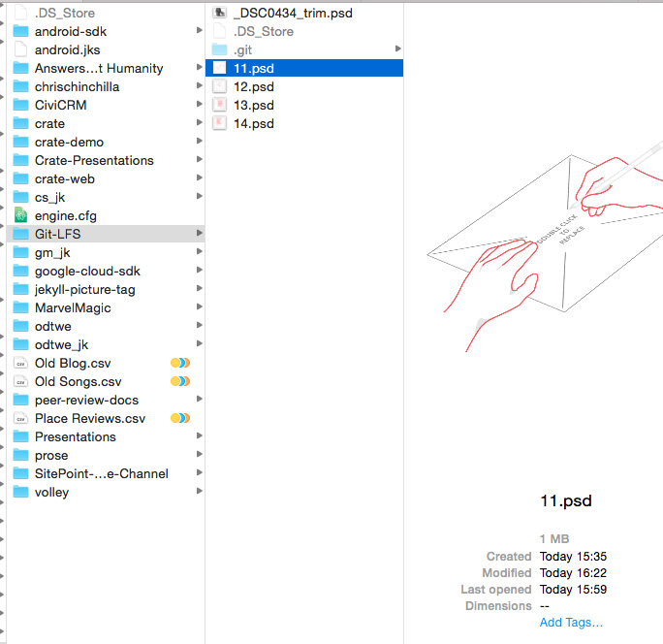Click the crate-web folder icon
Screen dimensions: 663x644
tap(20, 178)
